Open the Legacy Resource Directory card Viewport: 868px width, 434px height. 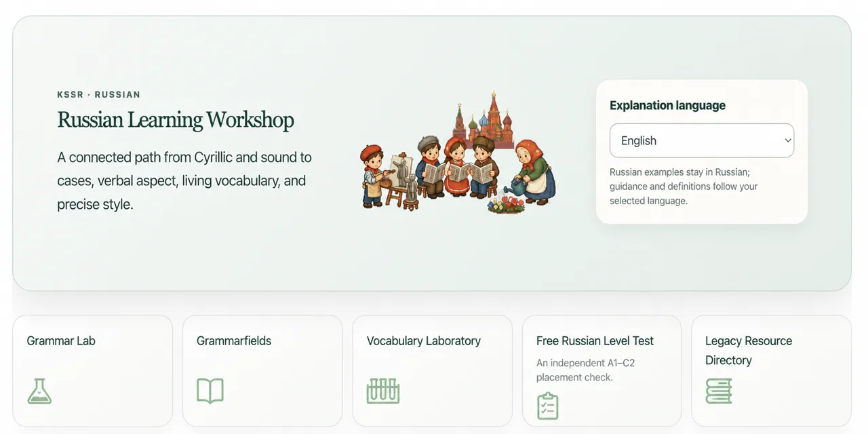771,370
